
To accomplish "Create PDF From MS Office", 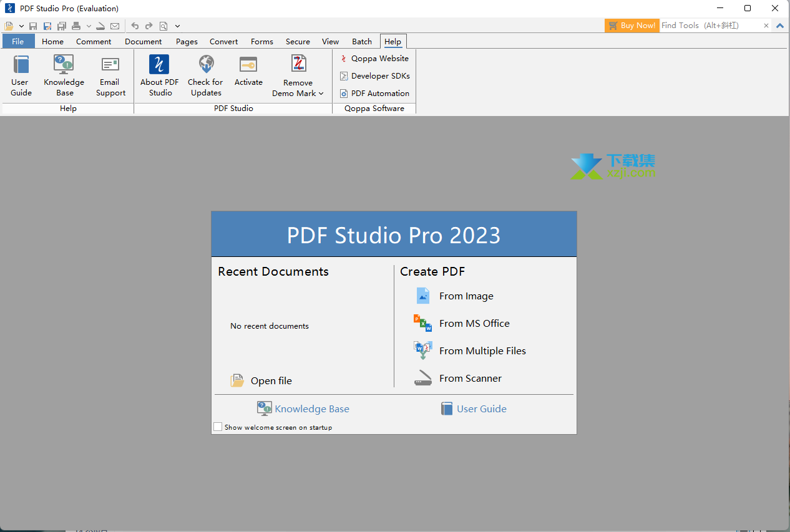I will [462, 324].
